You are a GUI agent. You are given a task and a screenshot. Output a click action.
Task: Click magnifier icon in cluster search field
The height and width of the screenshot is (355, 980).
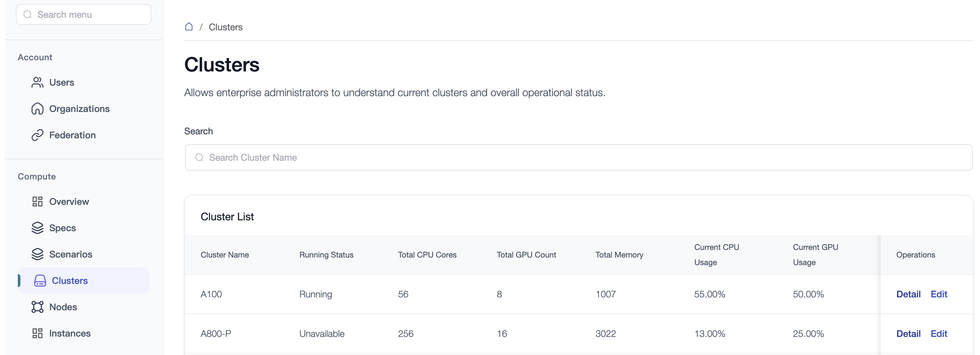click(199, 157)
